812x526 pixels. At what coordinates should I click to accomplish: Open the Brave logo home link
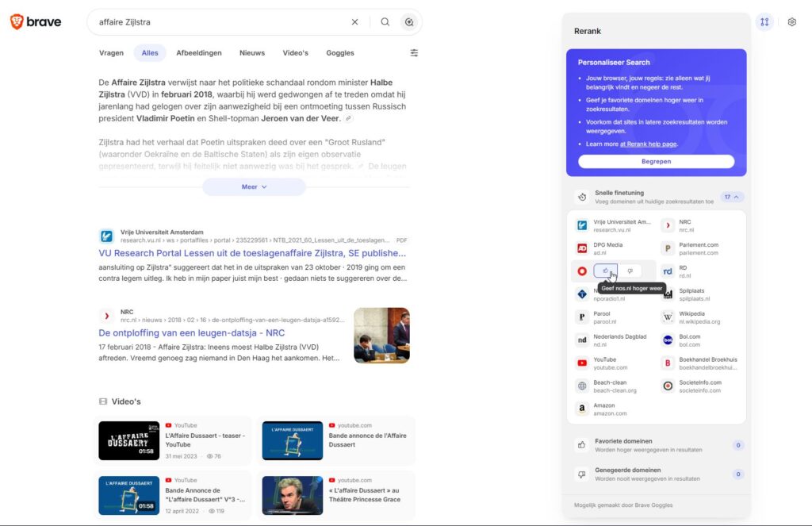[36, 21]
